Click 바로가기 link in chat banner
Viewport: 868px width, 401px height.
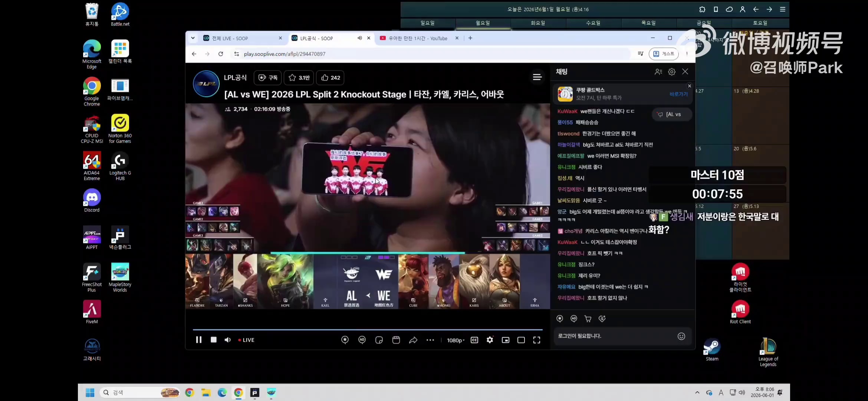coord(678,94)
